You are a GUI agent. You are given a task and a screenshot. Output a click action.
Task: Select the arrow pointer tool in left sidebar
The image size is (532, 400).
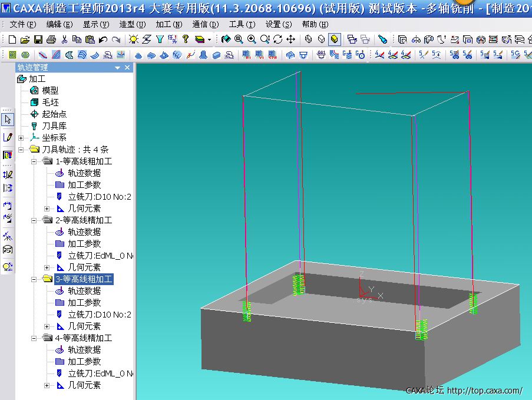(8, 120)
